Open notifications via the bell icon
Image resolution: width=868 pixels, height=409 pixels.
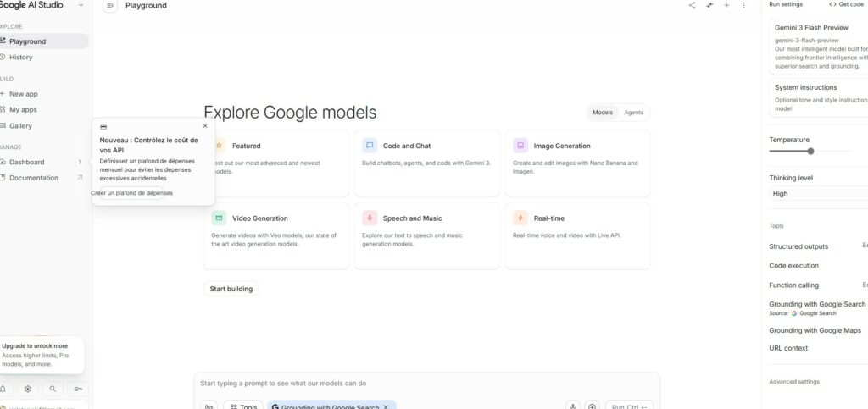click(3, 389)
